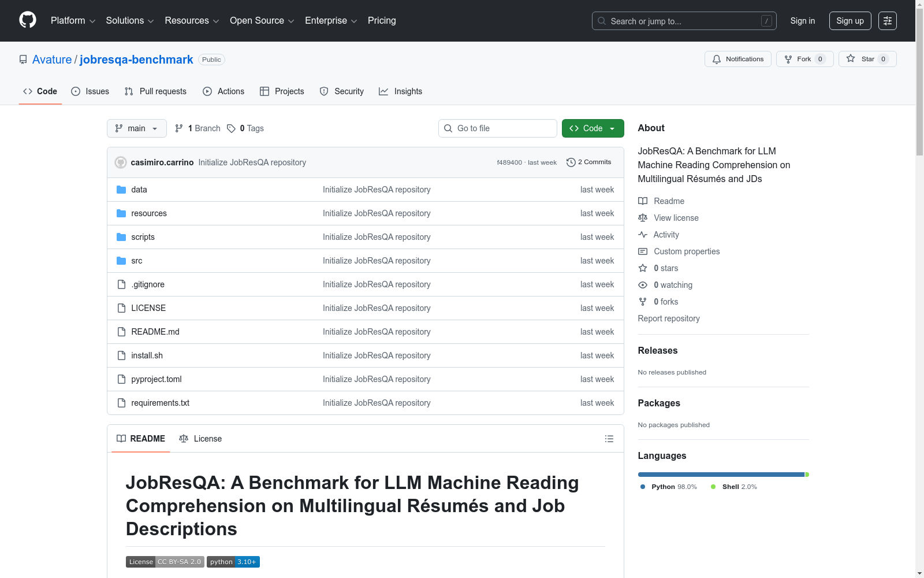The height and width of the screenshot is (578, 924).
Task: Click the repository icon beside Avature
Action: pos(23,60)
